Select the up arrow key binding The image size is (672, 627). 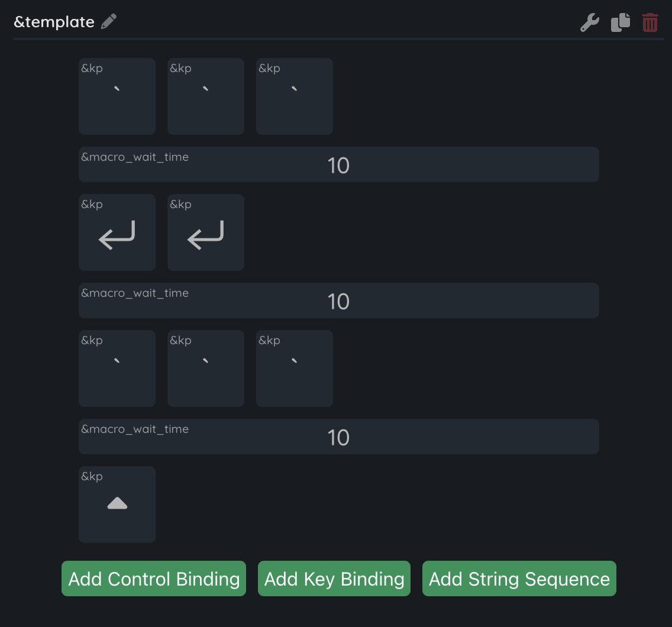[117, 505]
